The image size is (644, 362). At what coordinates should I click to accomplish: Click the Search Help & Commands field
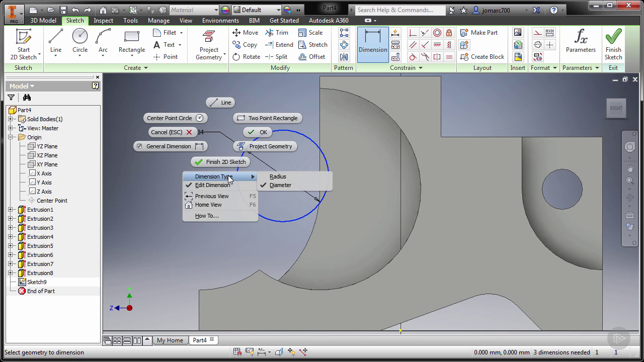(400, 10)
